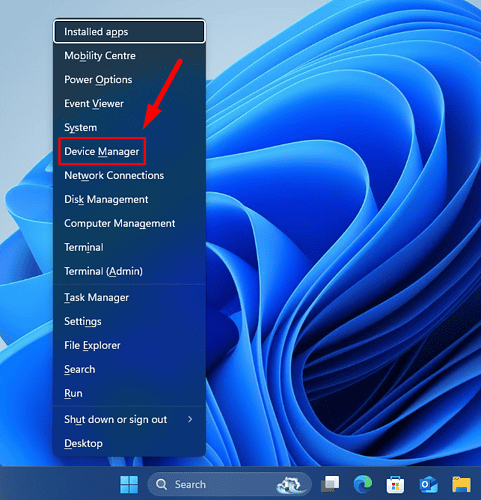Select Power Options in the menu

tap(129, 80)
